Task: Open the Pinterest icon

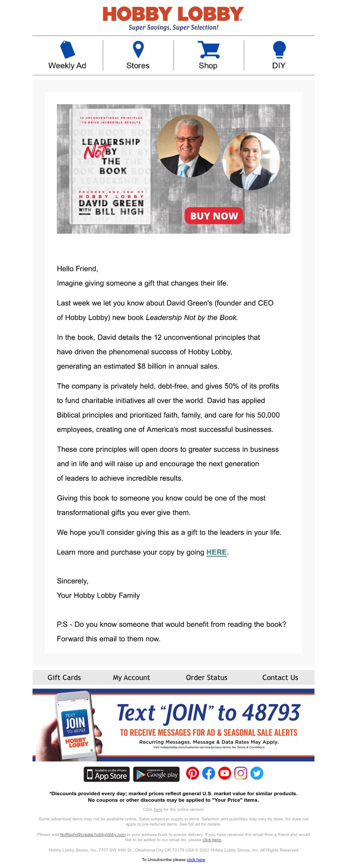Action: (193, 773)
